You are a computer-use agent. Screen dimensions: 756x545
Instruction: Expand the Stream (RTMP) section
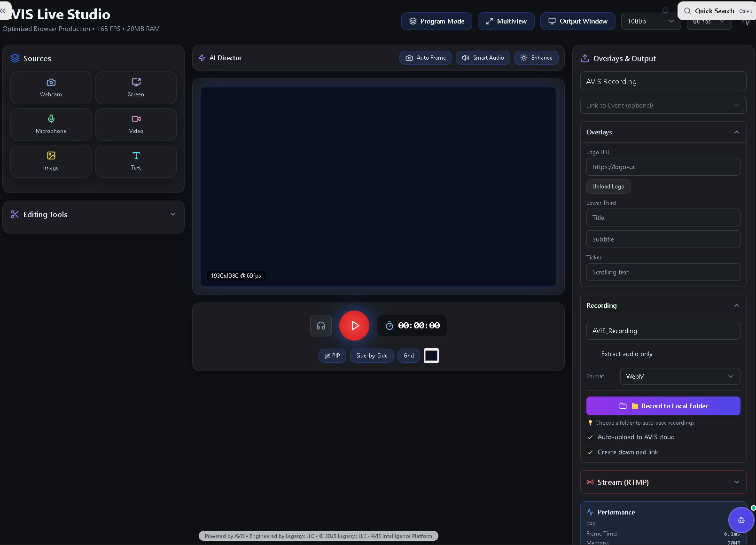[663, 483]
